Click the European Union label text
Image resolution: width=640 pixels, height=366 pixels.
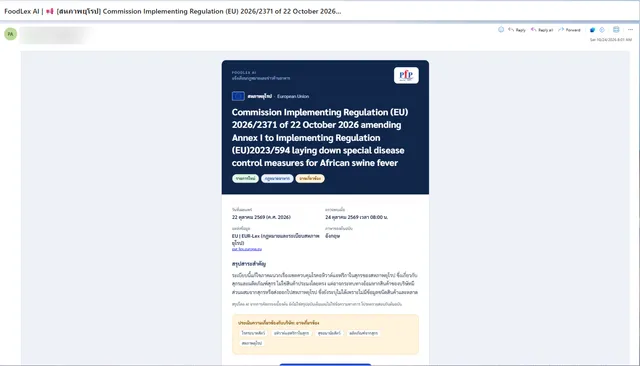point(293,96)
